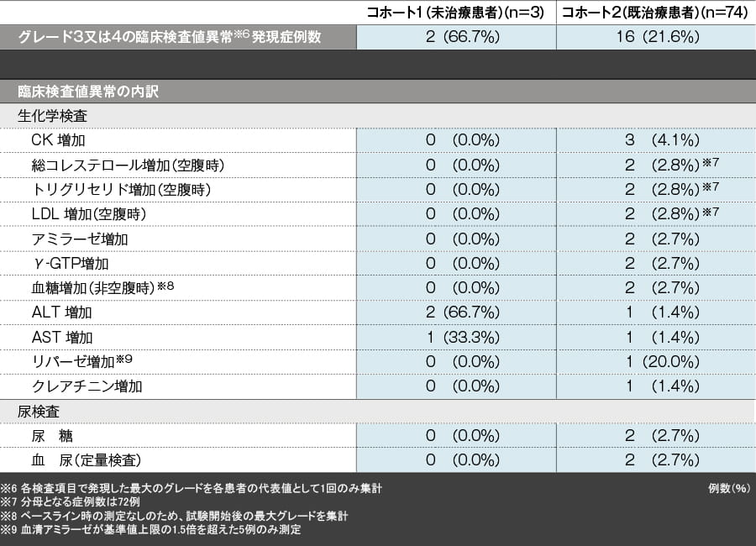Click the 1 (20.0%) value for リパーゼ増加
This screenshot has width=756, height=546.
(663, 362)
